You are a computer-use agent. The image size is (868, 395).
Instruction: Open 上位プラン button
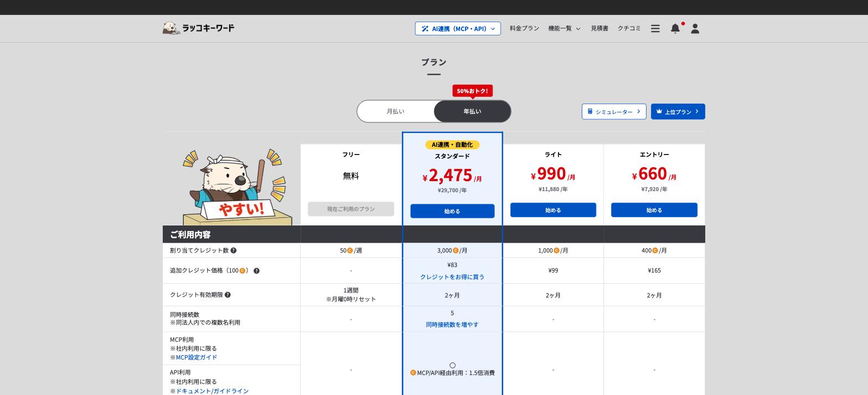[x=678, y=111]
